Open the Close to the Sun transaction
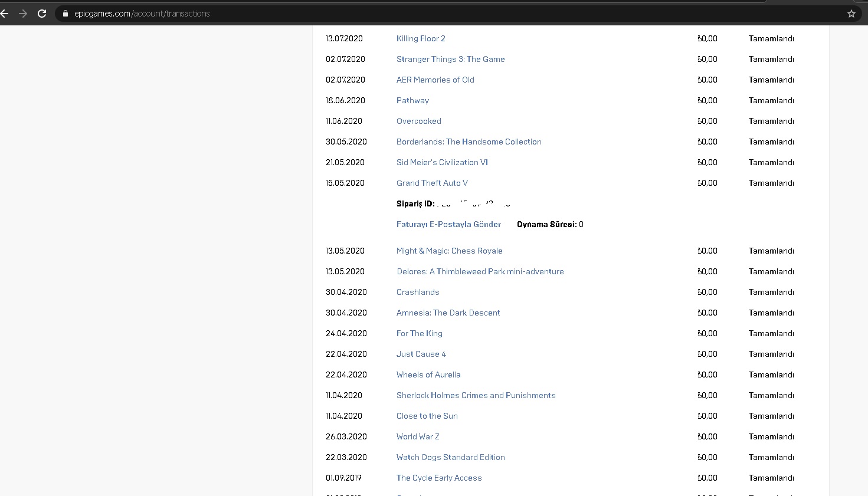 pyautogui.click(x=427, y=416)
